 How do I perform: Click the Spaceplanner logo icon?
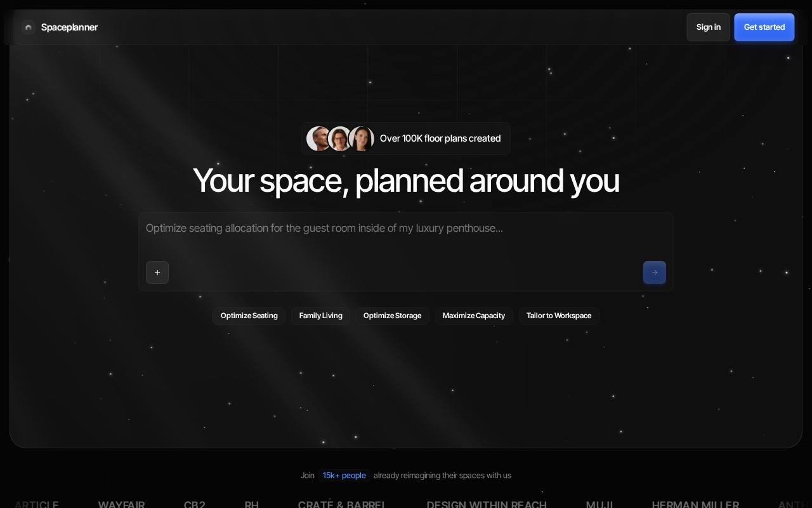point(28,27)
